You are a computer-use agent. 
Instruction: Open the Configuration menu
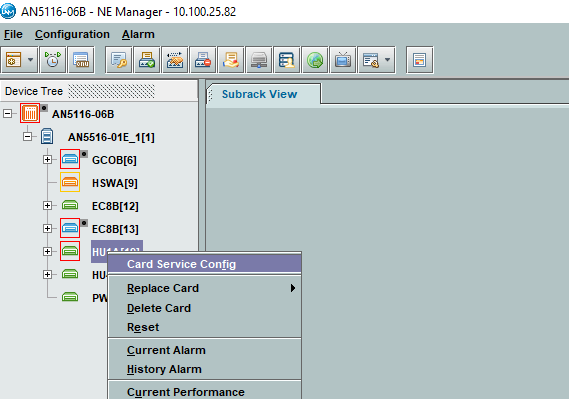(72, 34)
